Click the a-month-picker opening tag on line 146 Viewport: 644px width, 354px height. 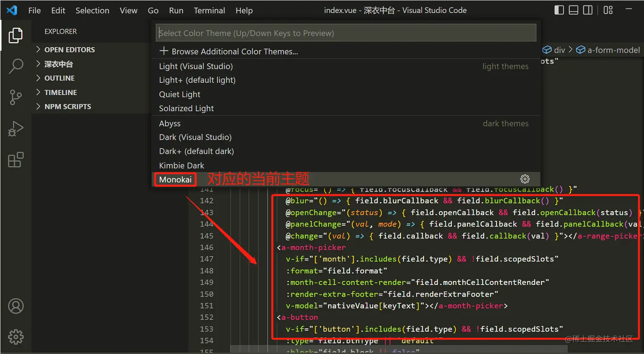(x=311, y=247)
